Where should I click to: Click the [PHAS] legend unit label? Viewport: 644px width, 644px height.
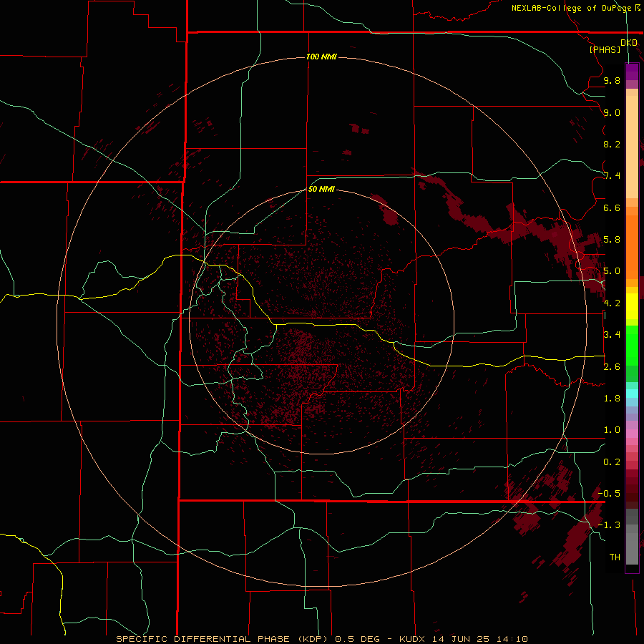click(x=605, y=49)
